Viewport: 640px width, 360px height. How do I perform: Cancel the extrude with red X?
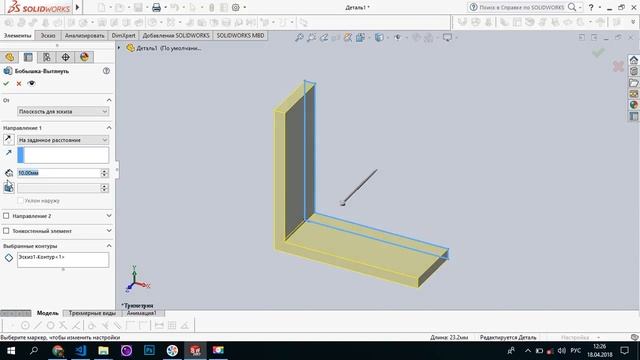(x=19, y=83)
